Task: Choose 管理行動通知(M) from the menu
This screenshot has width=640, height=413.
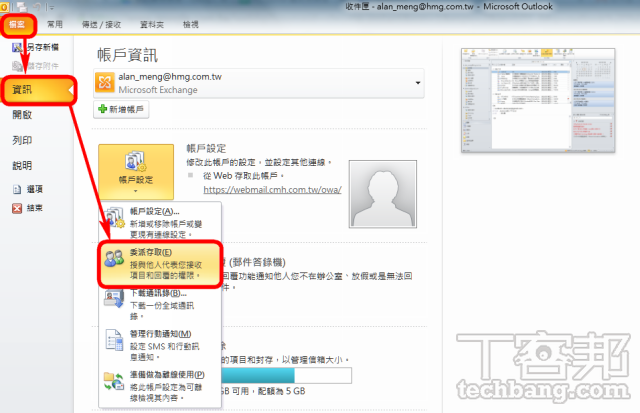Action: [x=160, y=345]
